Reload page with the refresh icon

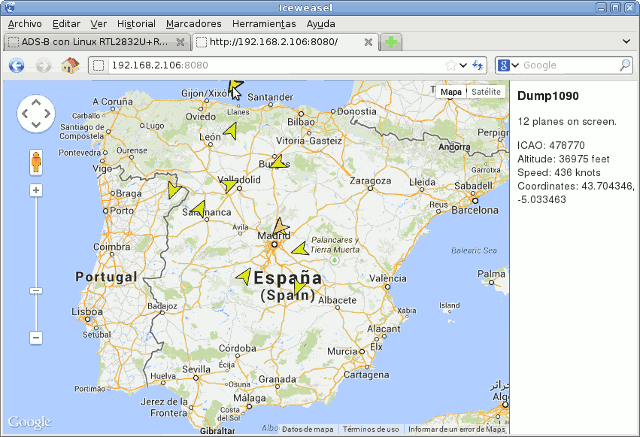(x=478, y=65)
